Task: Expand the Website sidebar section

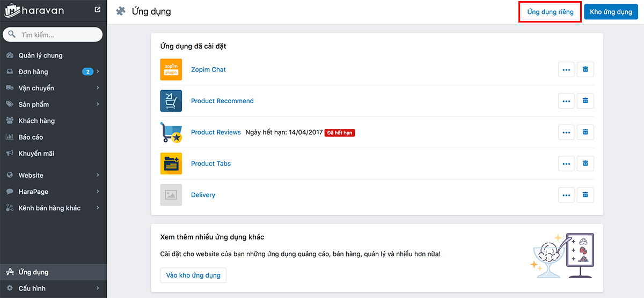Action: pyautogui.click(x=54, y=175)
